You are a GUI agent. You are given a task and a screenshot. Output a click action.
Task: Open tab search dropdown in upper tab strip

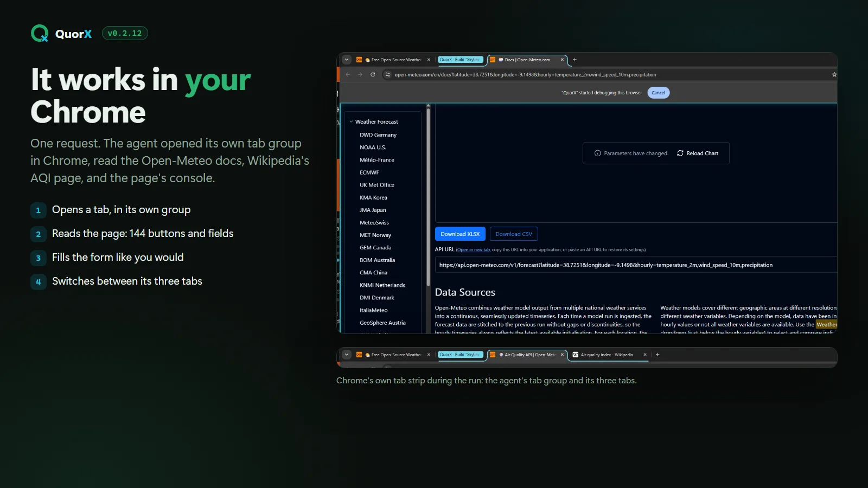coord(347,60)
